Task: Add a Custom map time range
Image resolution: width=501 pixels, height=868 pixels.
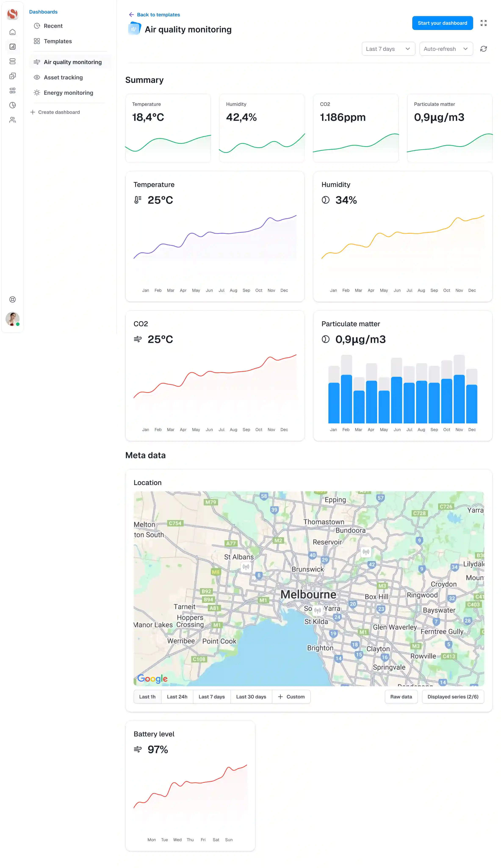Action: click(291, 697)
